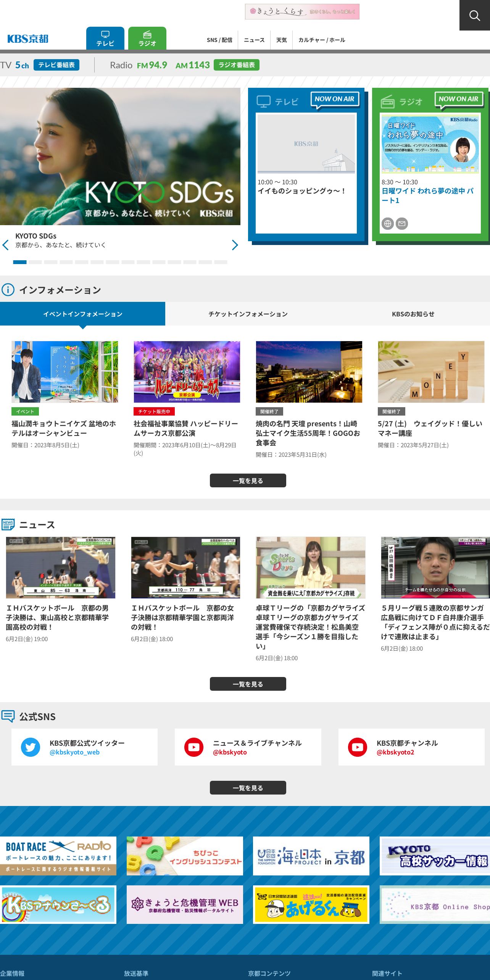Screen dimensions: 490x980
Task: Open the ちびっこイングリッシュコンテスト banner
Action: coord(185,856)
